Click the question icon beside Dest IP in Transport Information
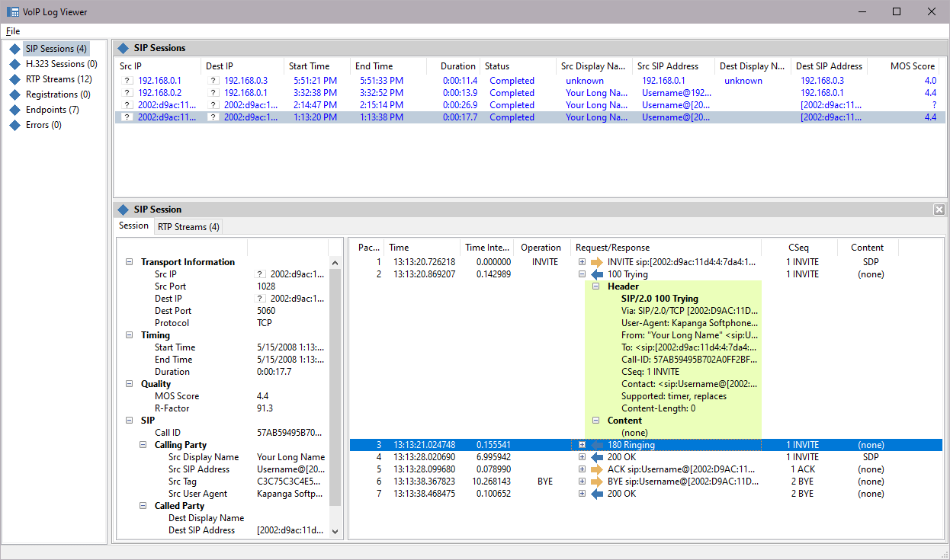Viewport: 950px width, 560px height. coord(260,299)
